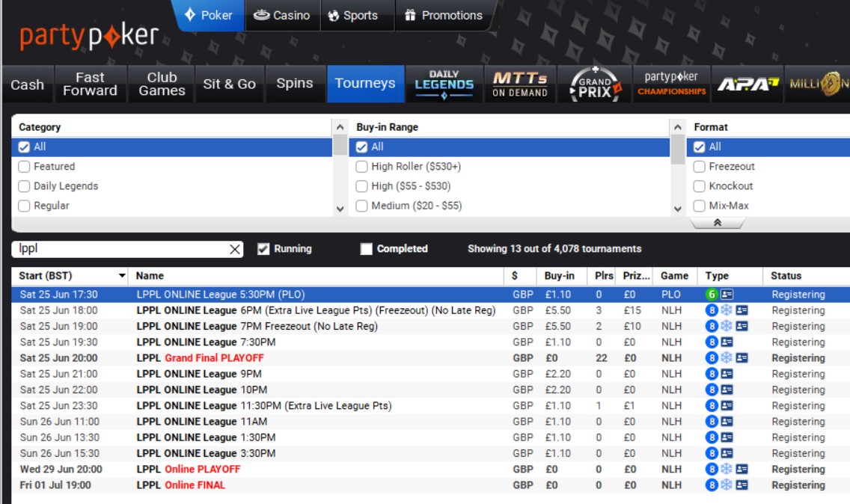Select the Tourneys tab

tap(365, 84)
